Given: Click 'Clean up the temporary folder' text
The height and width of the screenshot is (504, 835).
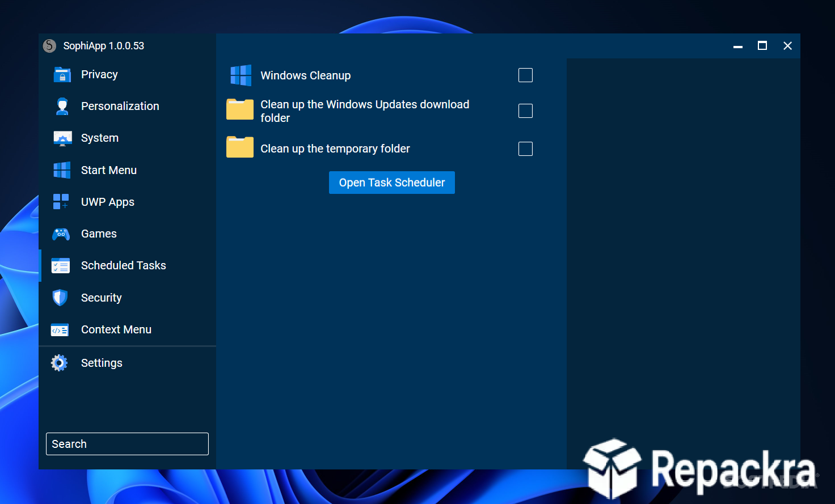Looking at the screenshot, I should [x=335, y=149].
